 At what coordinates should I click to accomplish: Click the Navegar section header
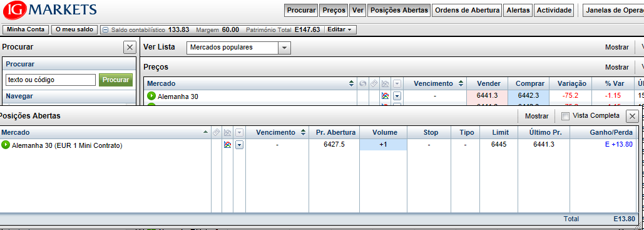[69, 97]
